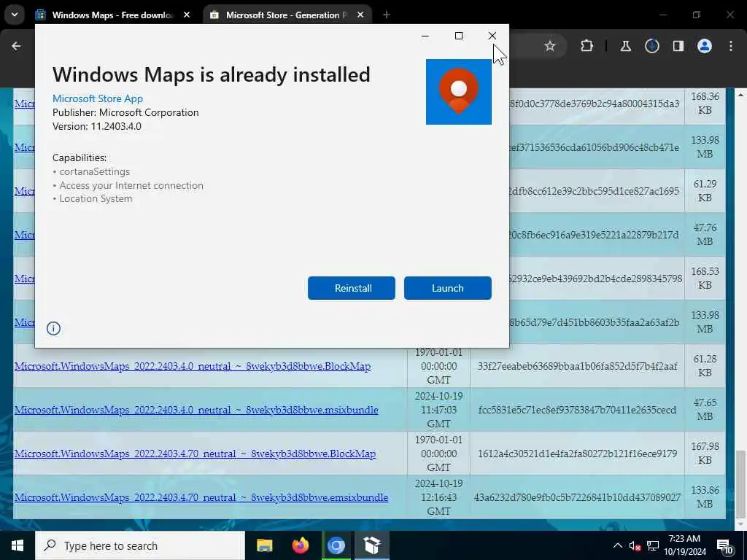This screenshot has height=560, width=747.
Task: Select the hash fcc5831e5c71ec8ef93783847b70411e2635cecd
Action: [x=577, y=410]
